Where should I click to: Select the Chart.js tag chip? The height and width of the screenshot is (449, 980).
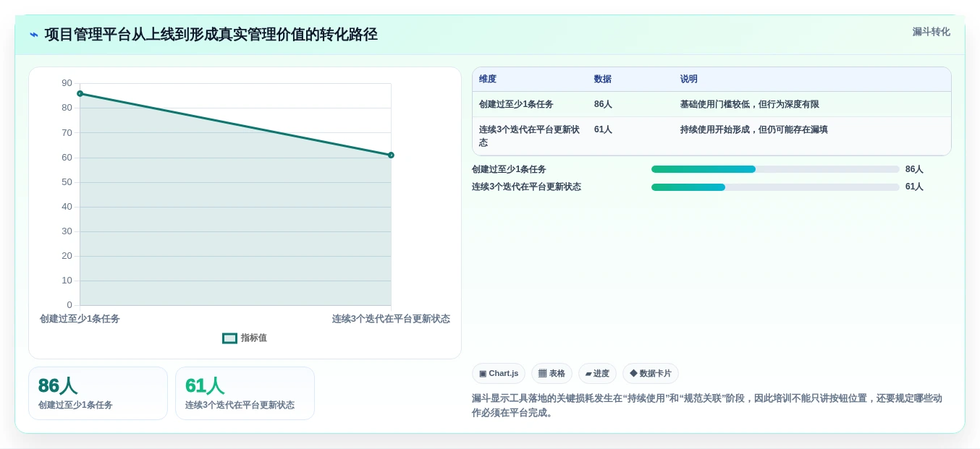pyautogui.click(x=499, y=374)
